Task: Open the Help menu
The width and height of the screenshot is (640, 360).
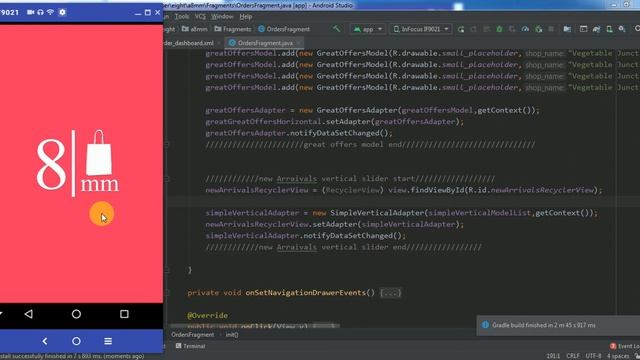Action: pyautogui.click(x=245, y=16)
